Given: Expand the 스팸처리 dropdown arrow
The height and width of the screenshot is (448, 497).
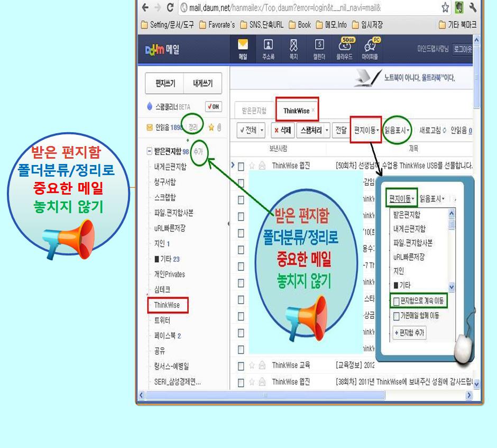Looking at the screenshot, I should coord(327,130).
